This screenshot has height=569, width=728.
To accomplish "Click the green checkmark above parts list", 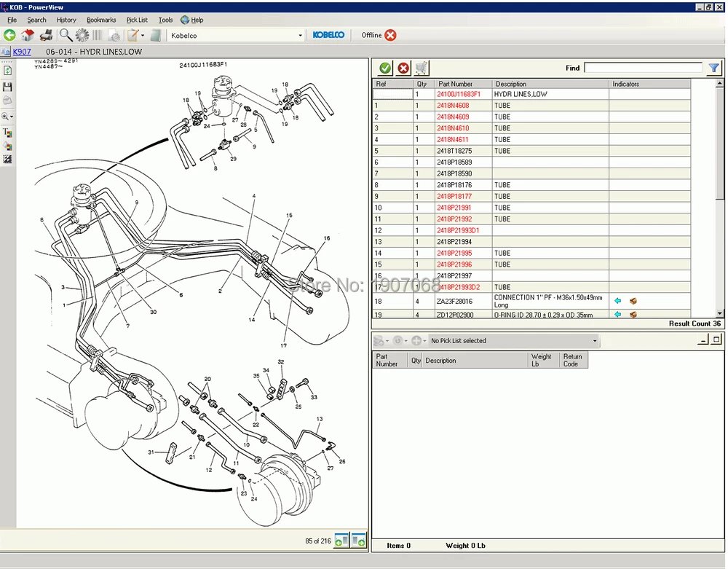I will point(384,68).
